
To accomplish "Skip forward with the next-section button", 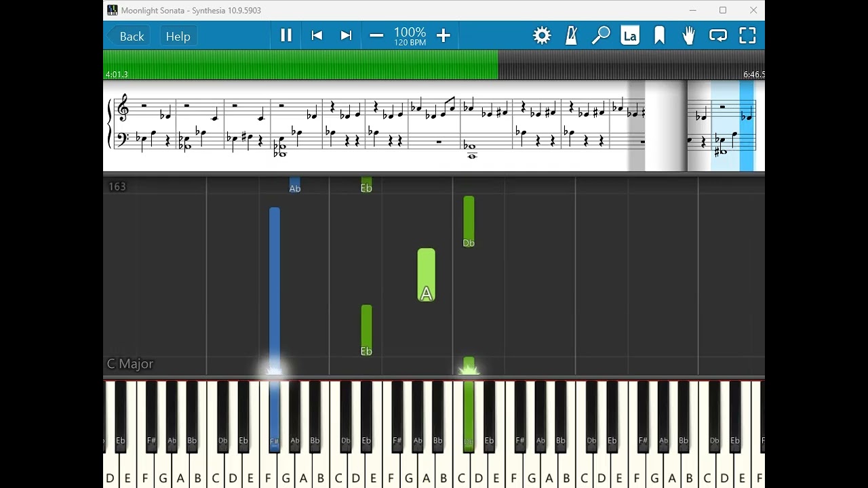I will 347,36.
